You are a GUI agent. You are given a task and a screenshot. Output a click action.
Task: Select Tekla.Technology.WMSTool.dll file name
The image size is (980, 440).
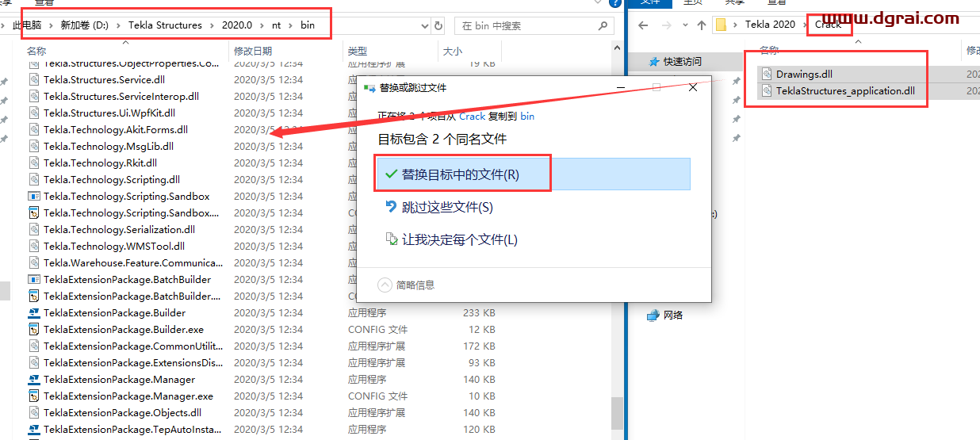point(114,246)
